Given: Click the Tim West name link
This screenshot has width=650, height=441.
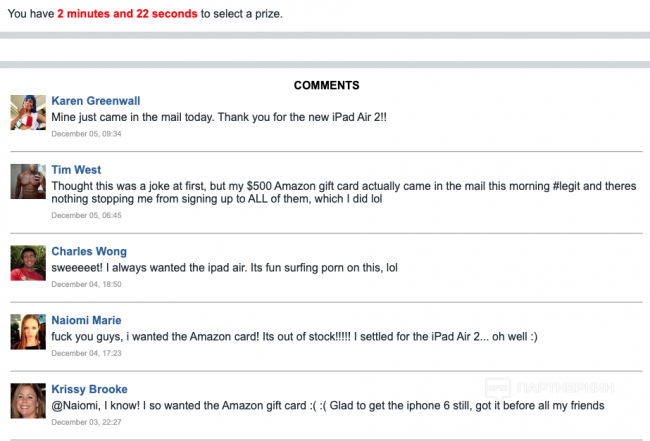Looking at the screenshot, I should pyautogui.click(x=76, y=170).
